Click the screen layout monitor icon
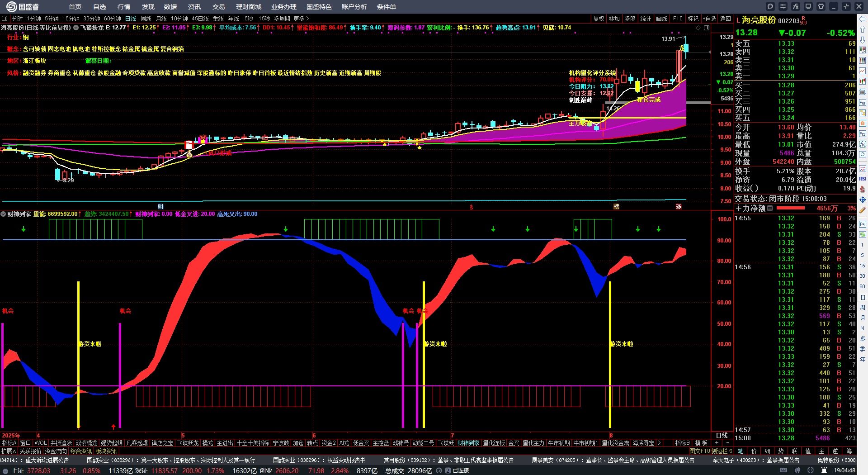Screen dimensions: 868x475 coord(808,6)
